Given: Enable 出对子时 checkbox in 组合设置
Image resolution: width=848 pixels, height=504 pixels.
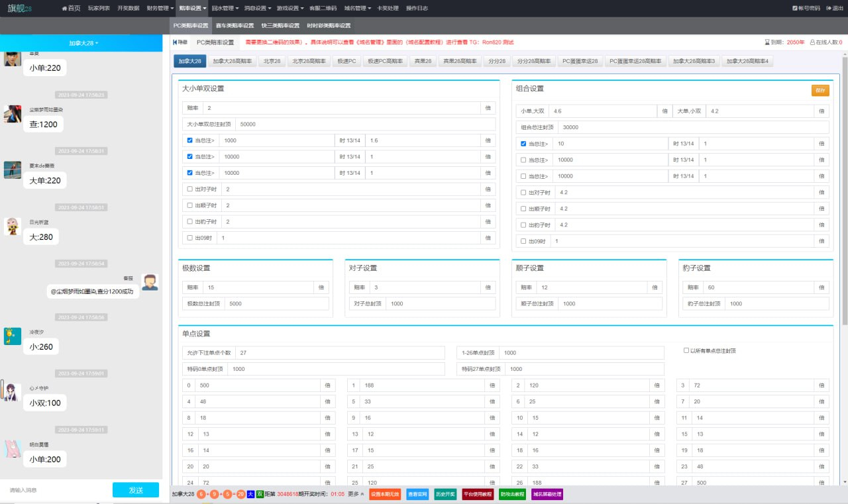Looking at the screenshot, I should click(524, 193).
